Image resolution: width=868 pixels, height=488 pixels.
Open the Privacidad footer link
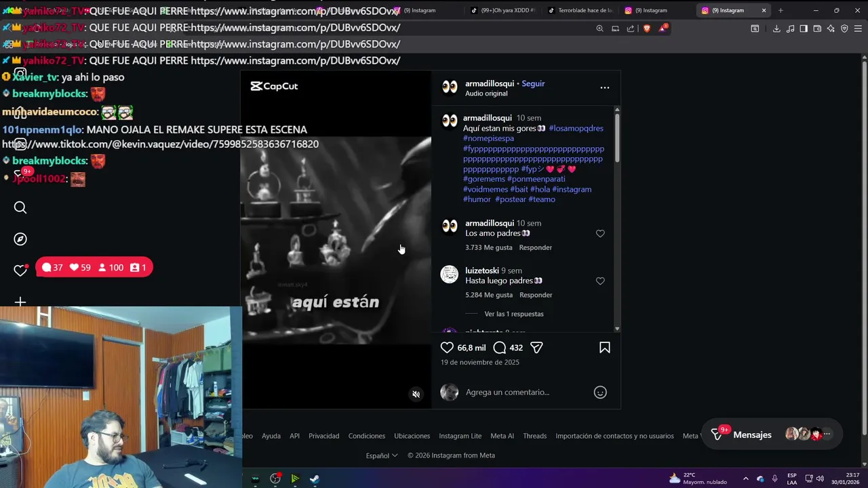point(324,436)
